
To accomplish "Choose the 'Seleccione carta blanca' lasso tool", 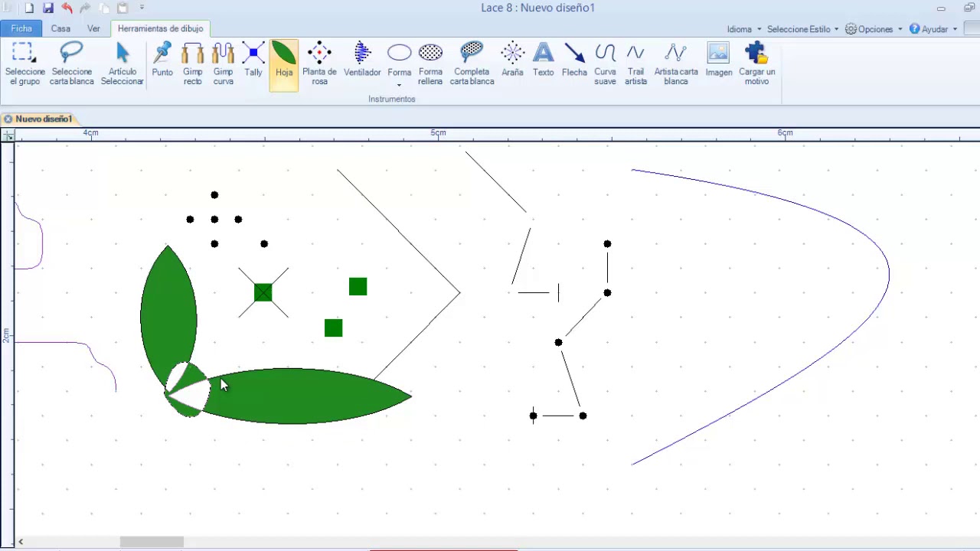I will [71, 64].
